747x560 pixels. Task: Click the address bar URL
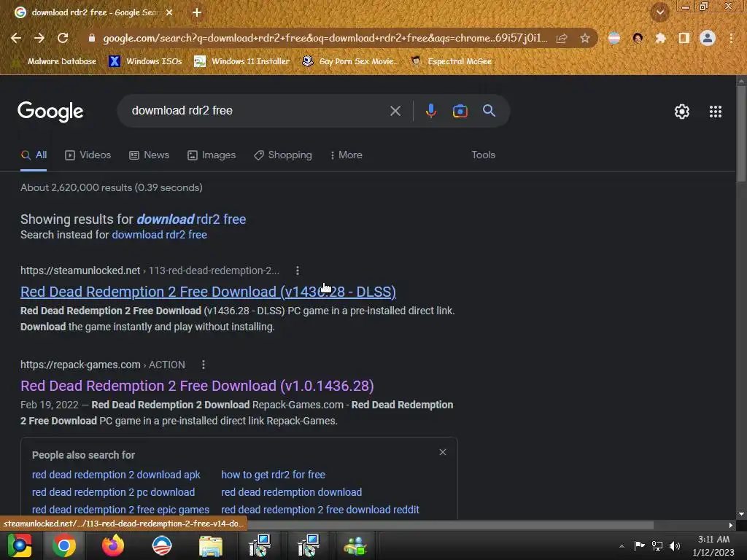tap(325, 38)
